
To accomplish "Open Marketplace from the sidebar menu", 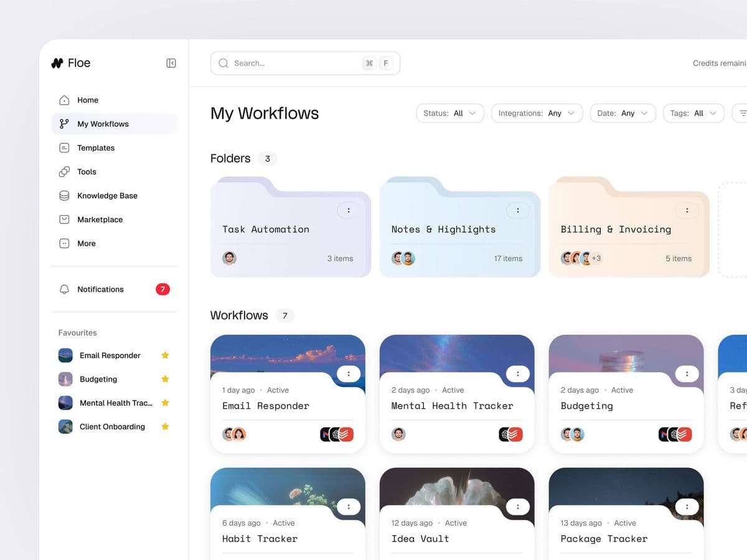I will tap(100, 220).
